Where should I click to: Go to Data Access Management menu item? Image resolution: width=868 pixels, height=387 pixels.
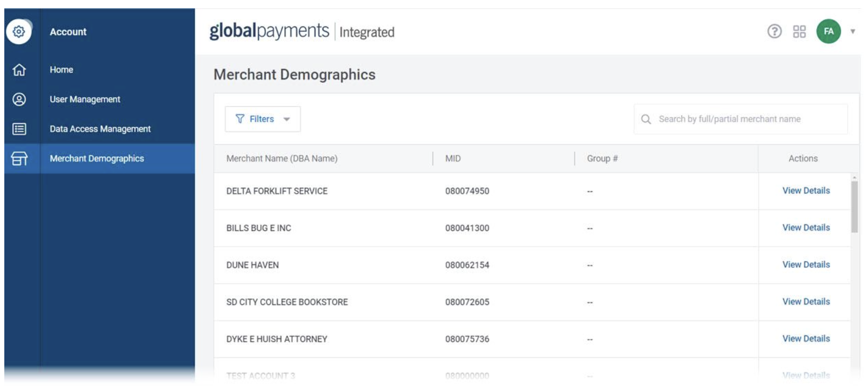coord(100,129)
